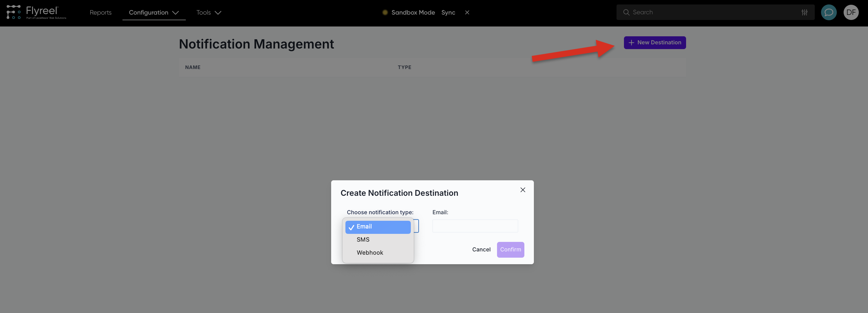Open the search filter options icon
Viewport: 868px width, 313px height.
click(805, 12)
